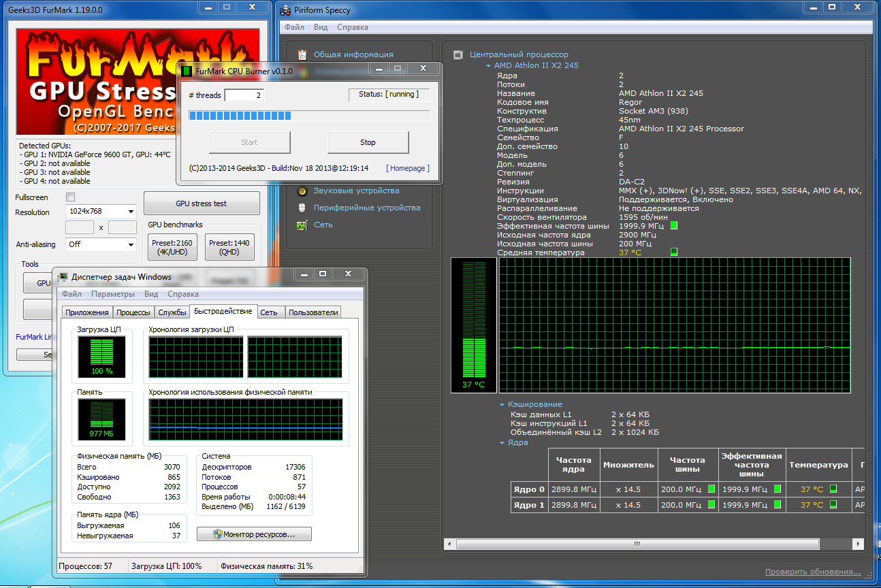Click the Центральный процессор chip icon
The width and height of the screenshot is (881, 588).
(458, 55)
